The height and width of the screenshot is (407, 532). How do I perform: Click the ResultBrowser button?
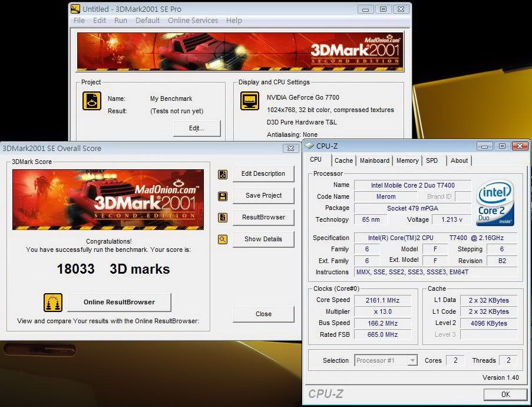pos(263,217)
